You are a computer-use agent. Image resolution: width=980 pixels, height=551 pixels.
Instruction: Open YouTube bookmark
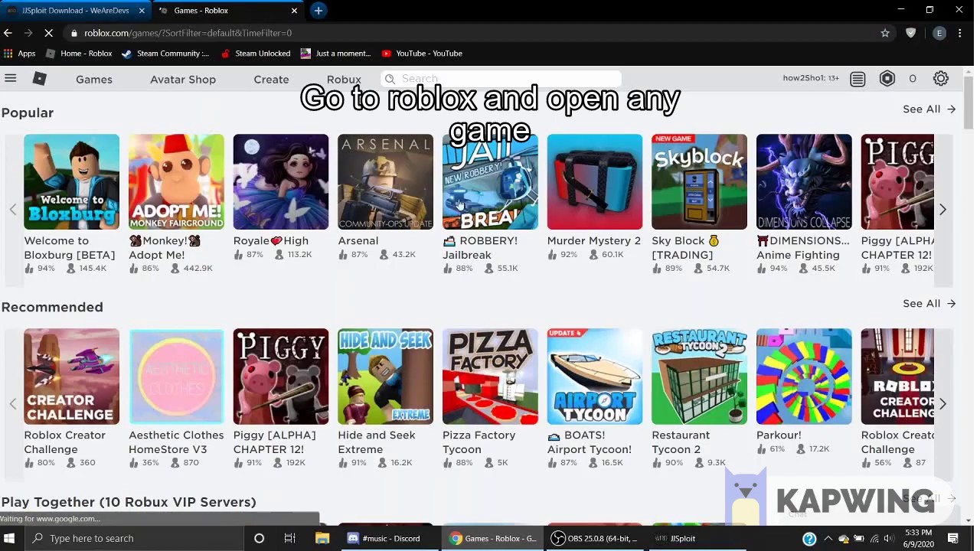tap(422, 54)
